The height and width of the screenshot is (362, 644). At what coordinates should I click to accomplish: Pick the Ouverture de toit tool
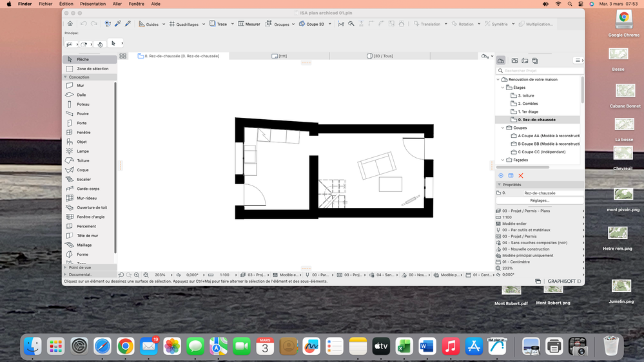coord(90,207)
